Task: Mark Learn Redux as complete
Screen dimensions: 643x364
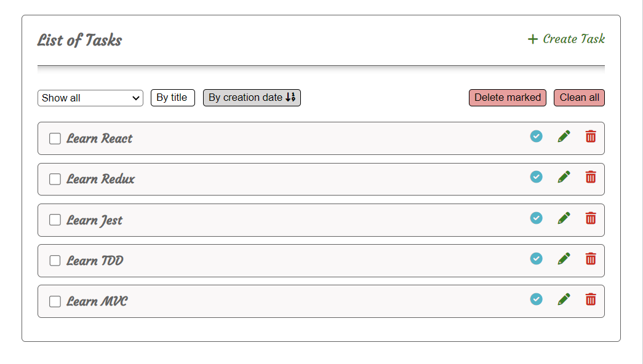Action: coord(537,176)
